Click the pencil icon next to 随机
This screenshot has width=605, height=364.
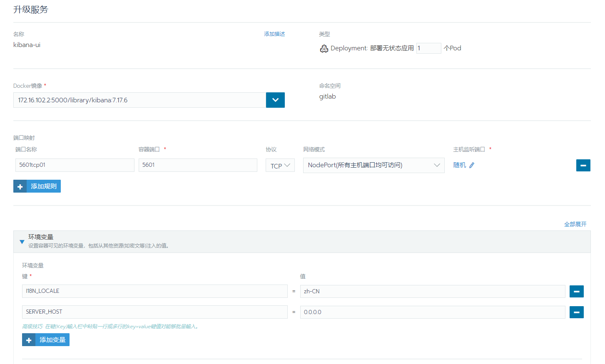point(472,165)
